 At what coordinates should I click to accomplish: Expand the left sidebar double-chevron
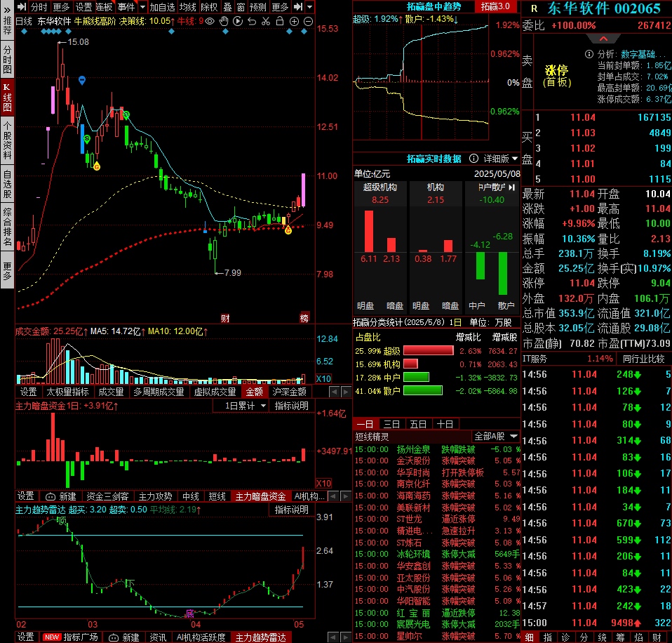pyautogui.click(x=7, y=9)
